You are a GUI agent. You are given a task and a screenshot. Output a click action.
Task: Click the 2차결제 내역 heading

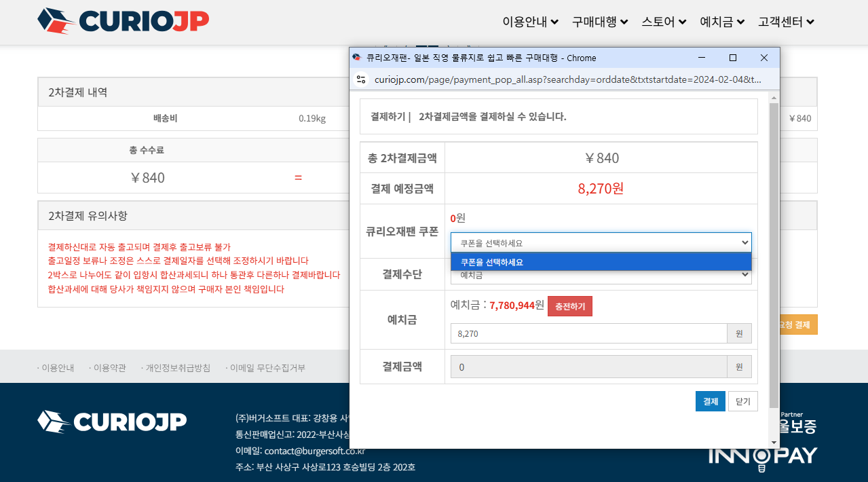point(78,92)
